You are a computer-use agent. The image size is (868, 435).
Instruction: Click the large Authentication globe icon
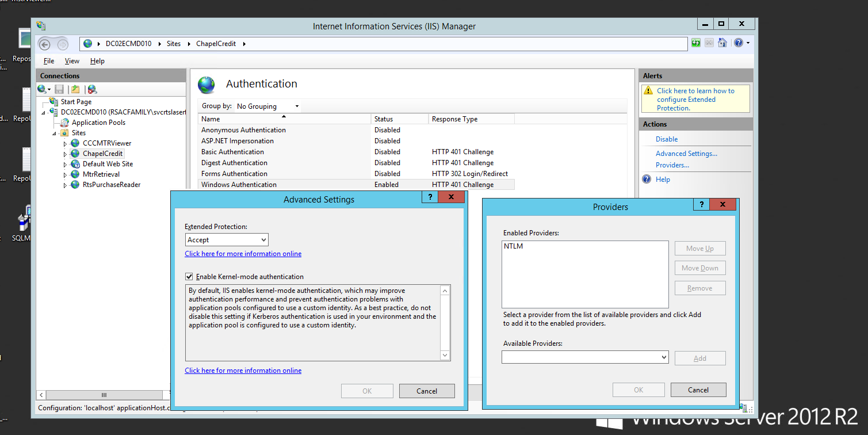tap(206, 85)
